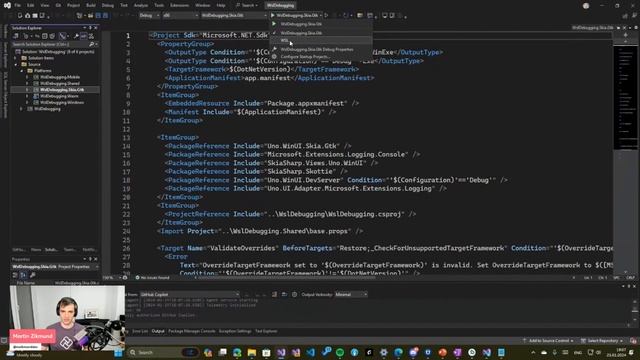The image size is (640, 360).
Task: Pin the Solution Explorer panel
Action: coord(90,28)
